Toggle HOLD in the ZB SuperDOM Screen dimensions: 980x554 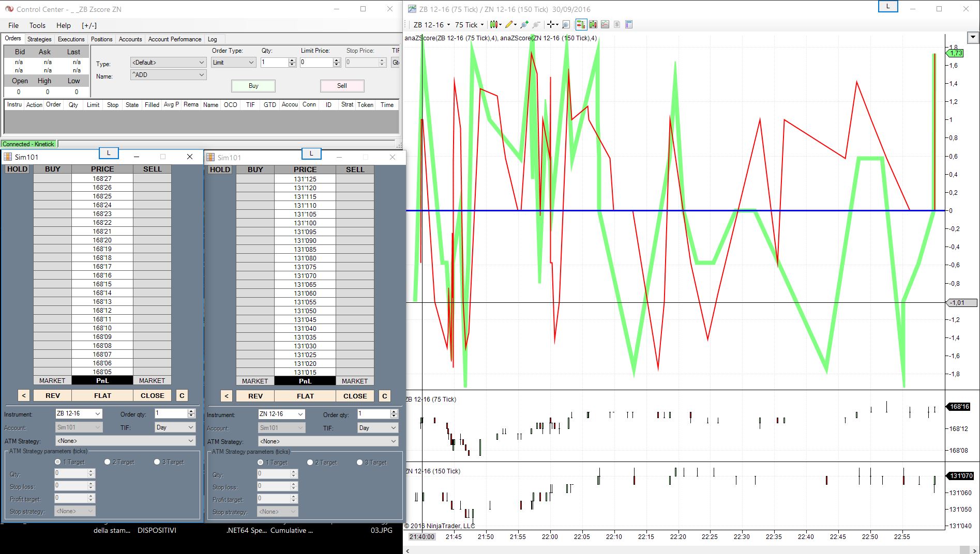pyautogui.click(x=17, y=169)
